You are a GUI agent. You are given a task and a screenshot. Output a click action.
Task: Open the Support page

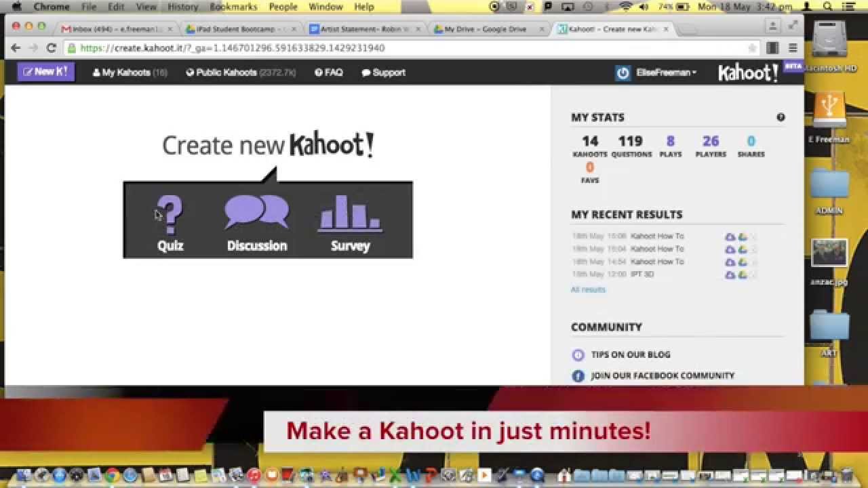coord(383,73)
